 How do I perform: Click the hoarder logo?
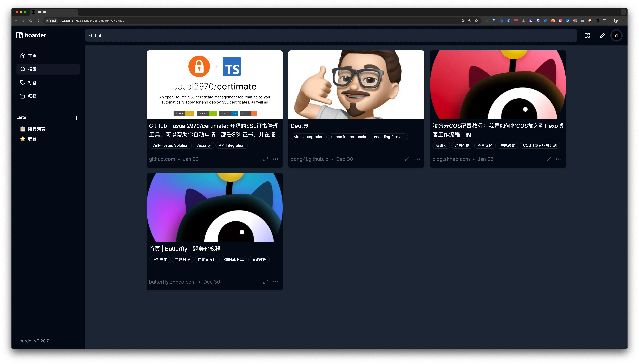(x=31, y=35)
